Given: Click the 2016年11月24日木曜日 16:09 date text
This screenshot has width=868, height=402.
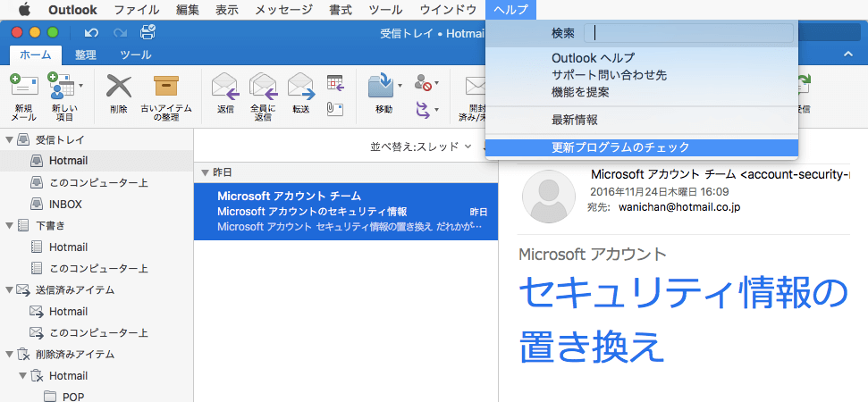Looking at the screenshot, I should [x=660, y=192].
